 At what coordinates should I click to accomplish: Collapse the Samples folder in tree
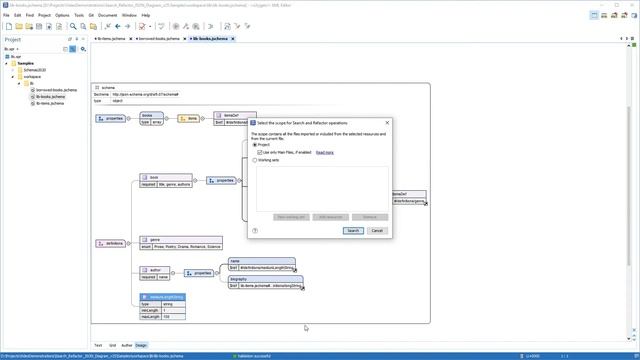click(x=6, y=64)
